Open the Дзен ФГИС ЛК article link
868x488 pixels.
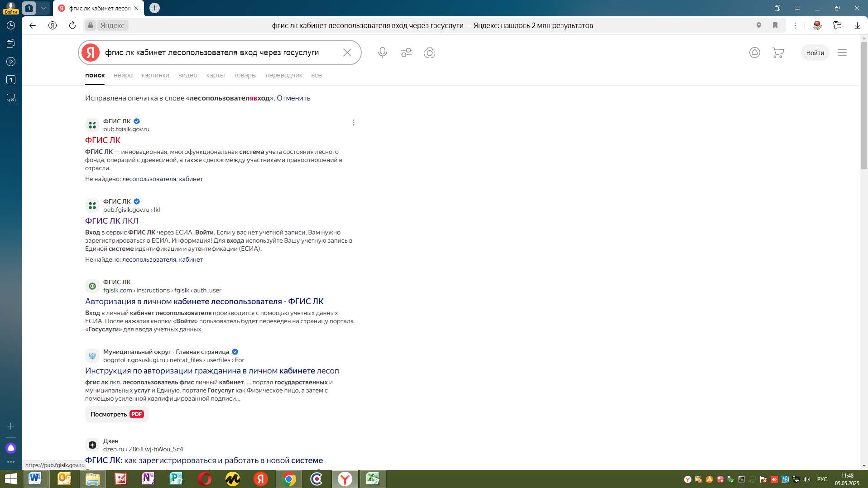(x=204, y=460)
